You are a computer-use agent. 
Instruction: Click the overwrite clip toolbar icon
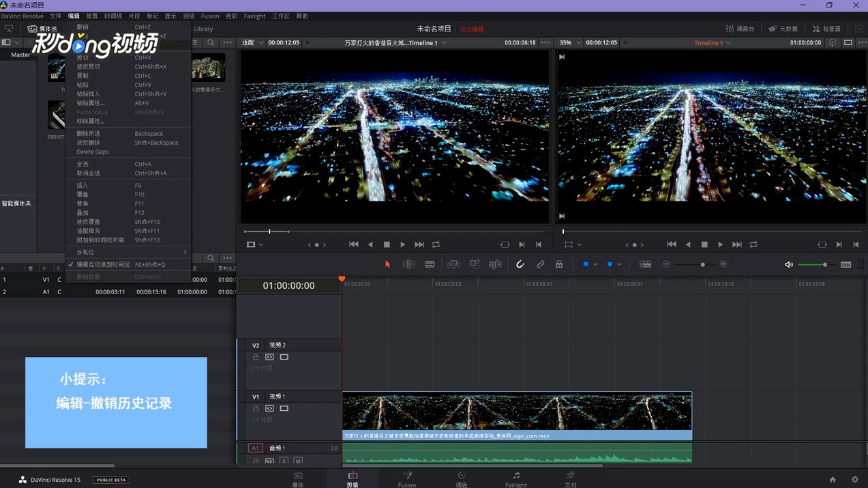pyautogui.click(x=475, y=264)
